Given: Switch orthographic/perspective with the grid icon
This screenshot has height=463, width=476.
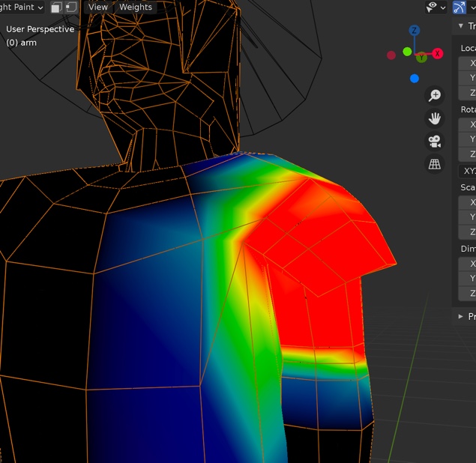Looking at the screenshot, I should 434,165.
